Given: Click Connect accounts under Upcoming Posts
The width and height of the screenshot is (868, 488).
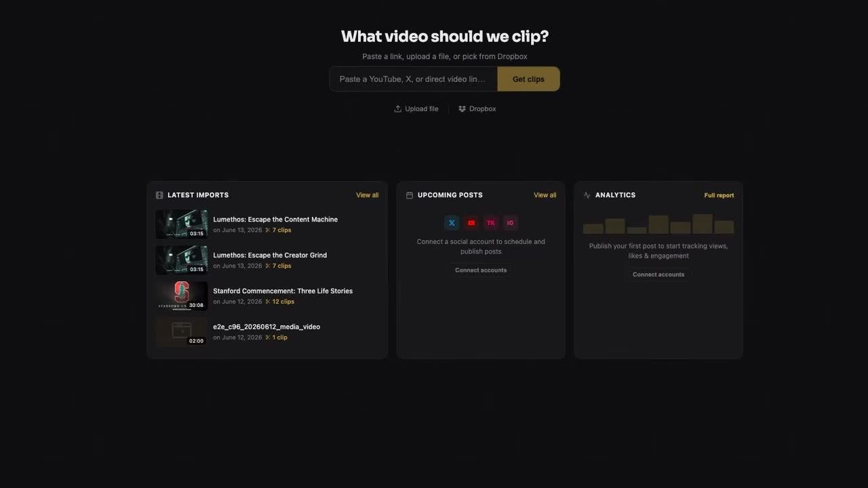Looking at the screenshot, I should coord(481,270).
